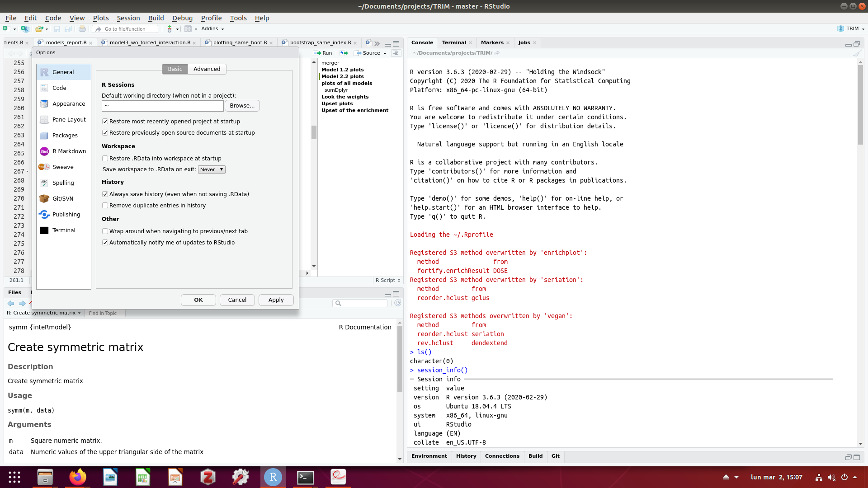Click the Apply button in Options dialog
This screenshot has width=868, height=488.
(x=276, y=300)
